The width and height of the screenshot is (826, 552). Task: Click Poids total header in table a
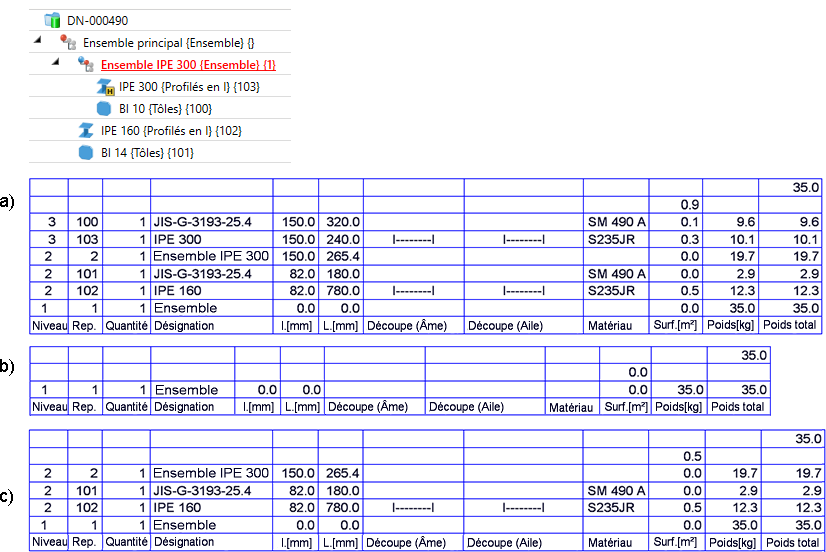(790, 325)
